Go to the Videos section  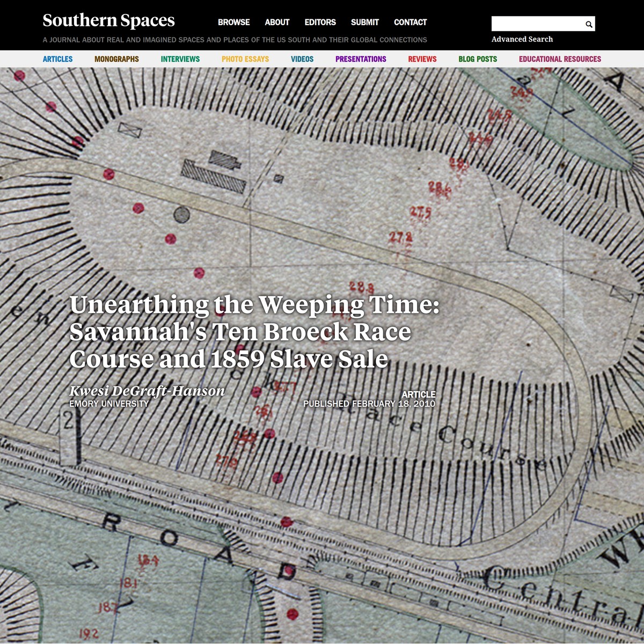[302, 59]
